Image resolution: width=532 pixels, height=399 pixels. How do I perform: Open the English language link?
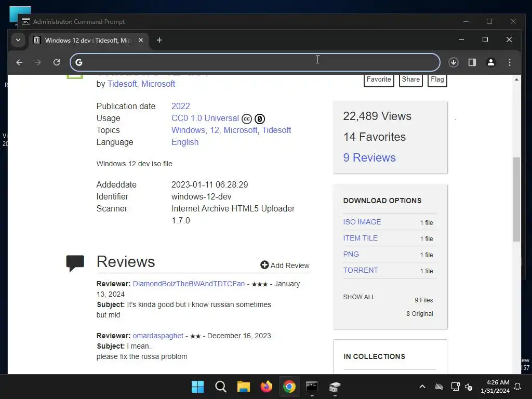[185, 142]
